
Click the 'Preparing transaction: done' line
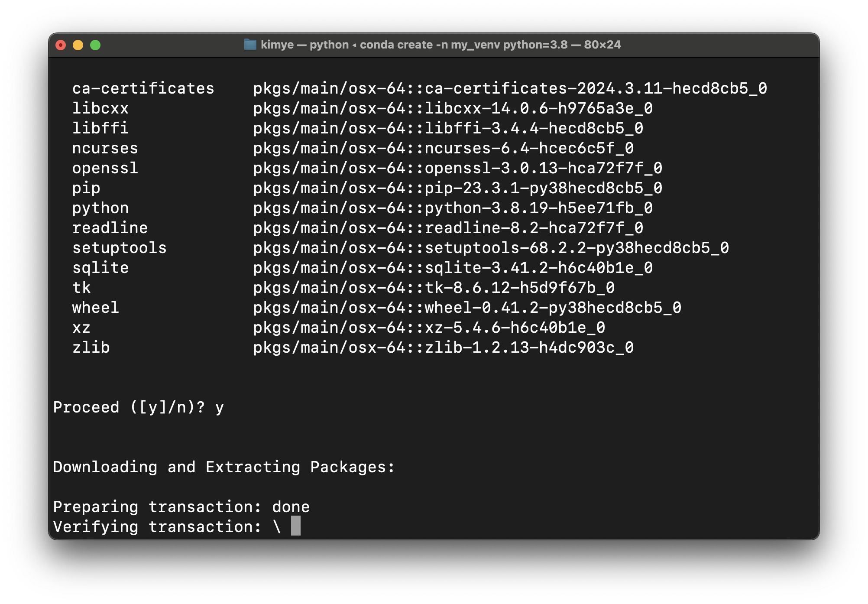click(x=181, y=507)
